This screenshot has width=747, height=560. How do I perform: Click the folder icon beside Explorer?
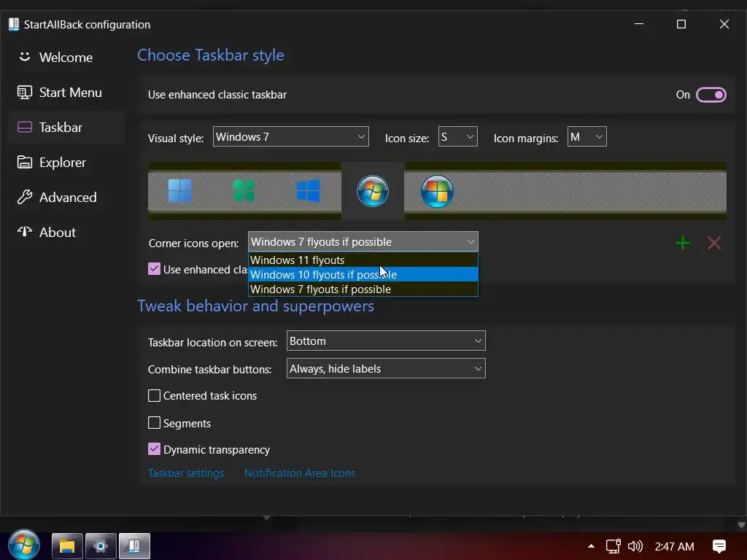pos(24,163)
